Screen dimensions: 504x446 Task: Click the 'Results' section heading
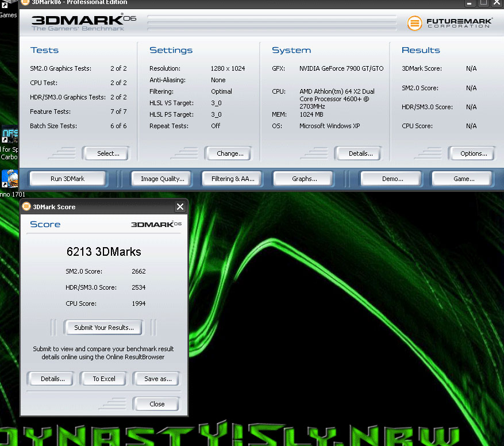point(421,50)
